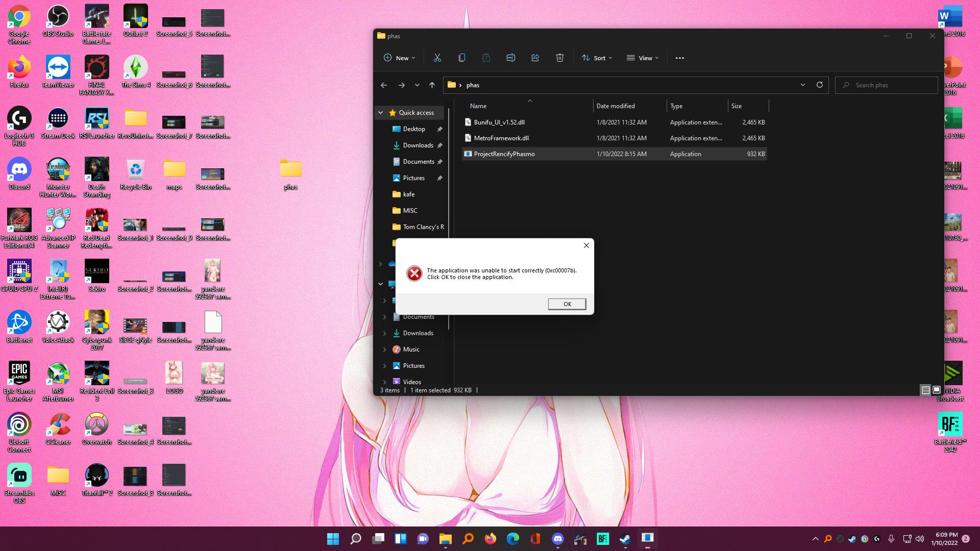The image size is (980, 551).
Task: Open Steam from the taskbar
Action: tap(625, 539)
